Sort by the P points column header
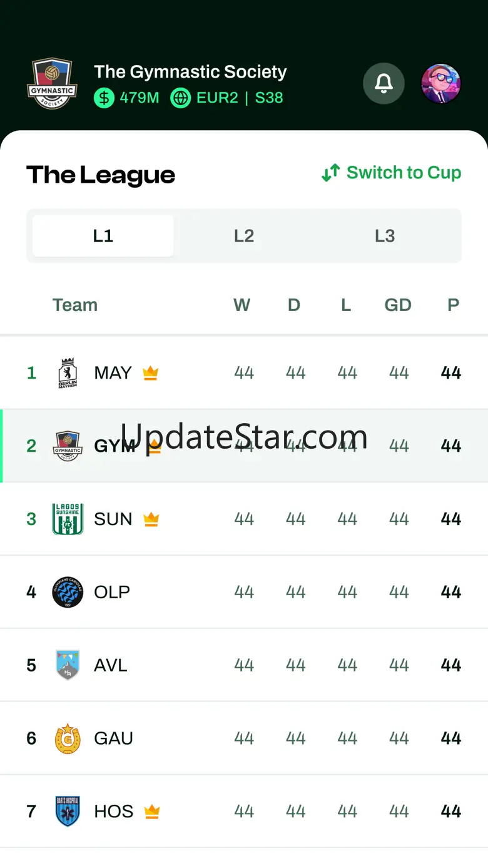The image size is (488, 868). tap(453, 305)
